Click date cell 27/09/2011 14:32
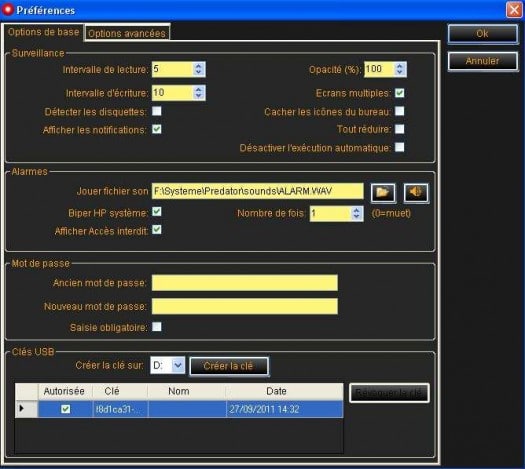The height and width of the screenshot is (469, 525). (285, 409)
